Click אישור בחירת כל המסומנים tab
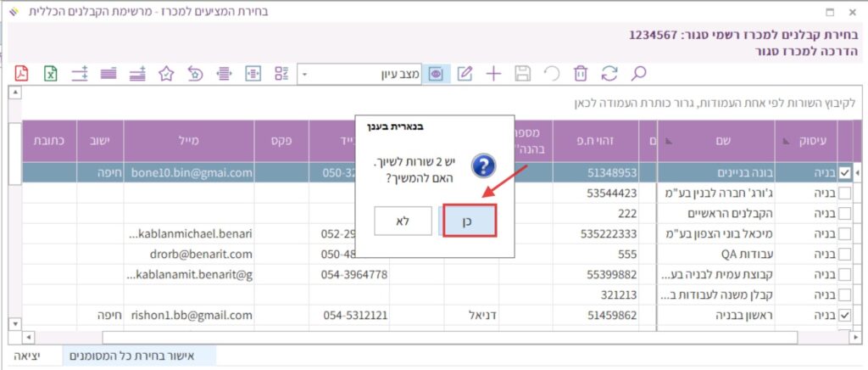 click(x=139, y=356)
